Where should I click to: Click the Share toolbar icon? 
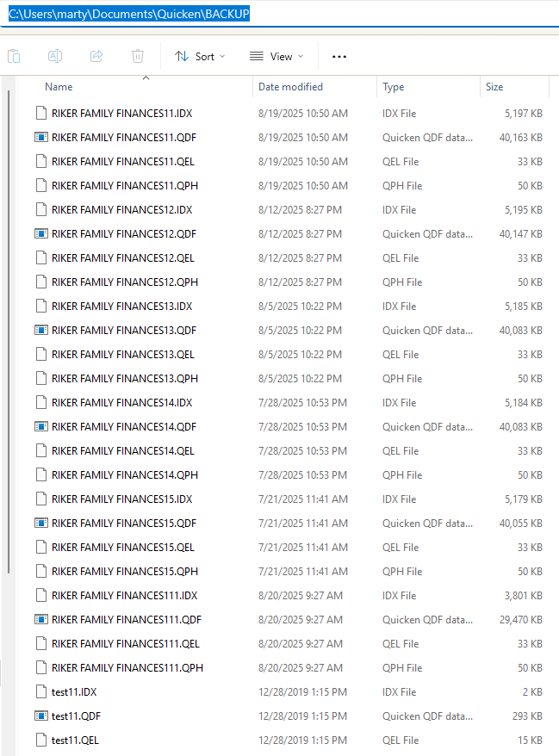(x=96, y=57)
